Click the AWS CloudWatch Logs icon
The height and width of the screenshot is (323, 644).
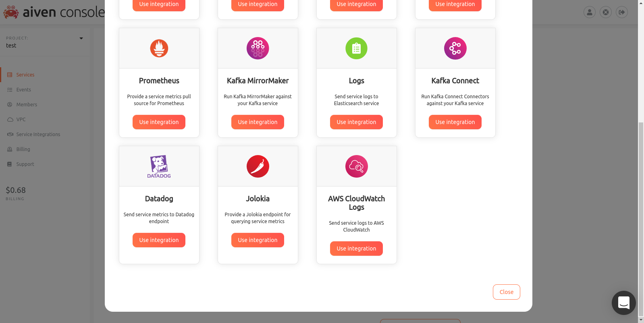(356, 166)
